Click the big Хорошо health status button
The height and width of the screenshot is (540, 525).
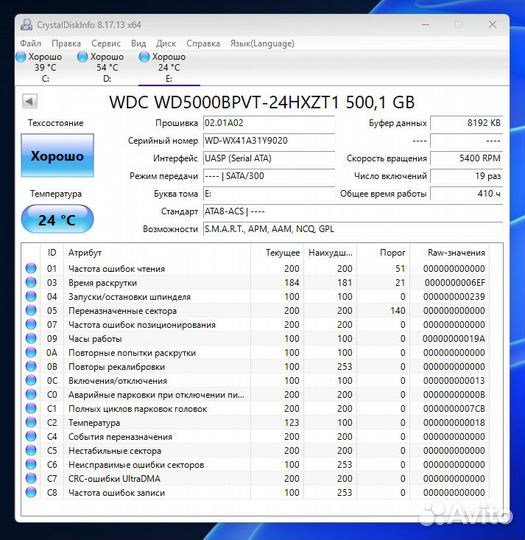click(58, 156)
